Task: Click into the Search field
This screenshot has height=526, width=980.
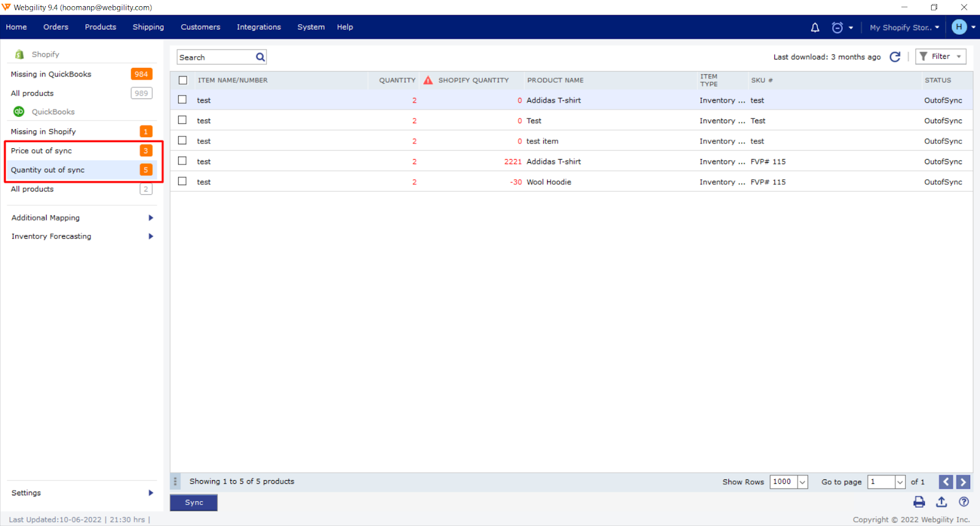Action: pyautogui.click(x=216, y=57)
